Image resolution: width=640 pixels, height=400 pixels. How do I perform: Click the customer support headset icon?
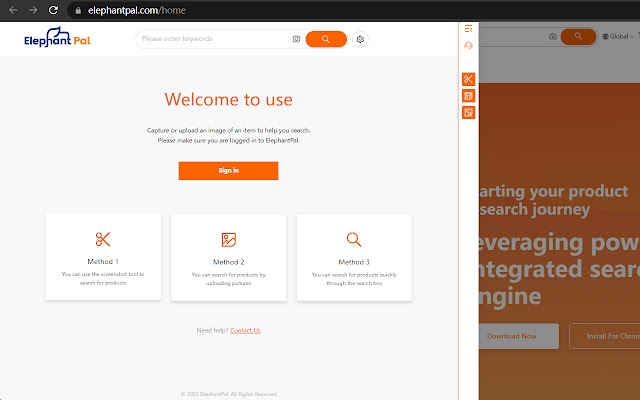[469, 45]
